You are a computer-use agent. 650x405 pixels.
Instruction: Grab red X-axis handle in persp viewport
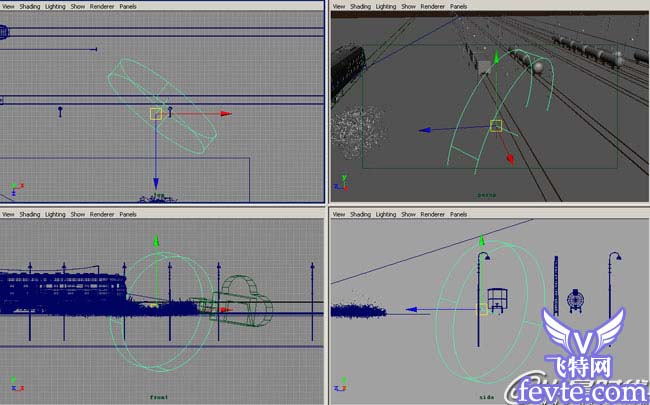tap(510, 159)
